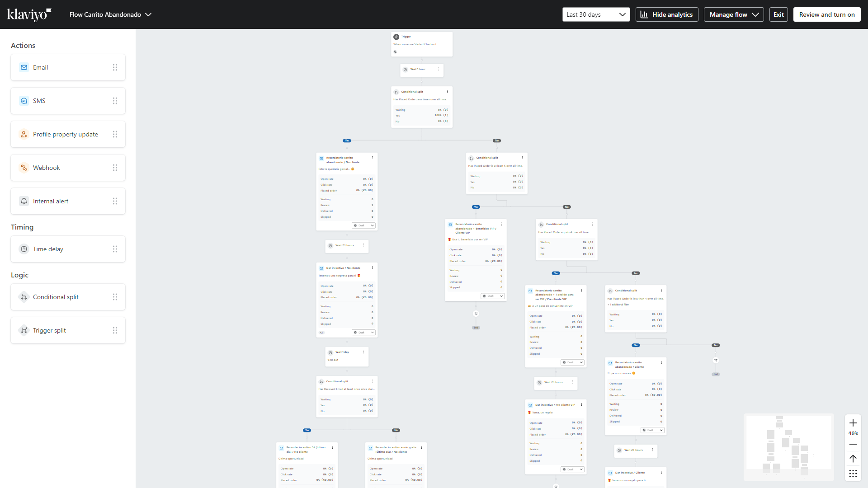Viewport: 868px width, 488px height.
Task: Click the flow minimap thumbnail
Action: [788, 447]
